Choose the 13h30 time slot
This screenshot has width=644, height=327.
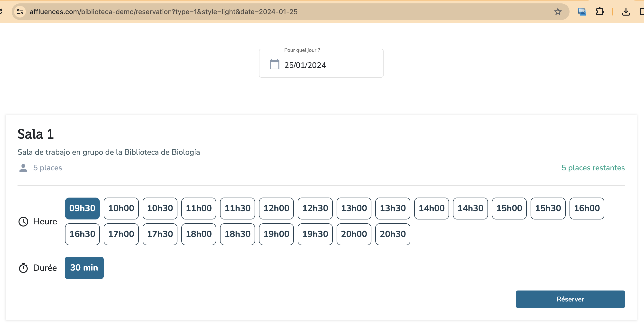click(393, 209)
